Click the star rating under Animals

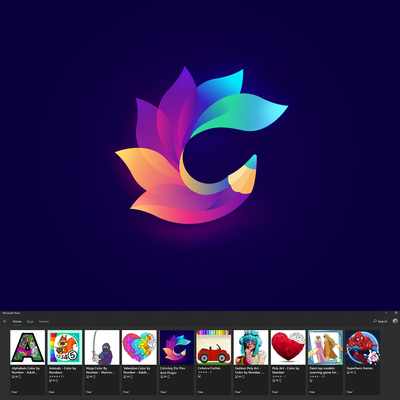point(56,376)
